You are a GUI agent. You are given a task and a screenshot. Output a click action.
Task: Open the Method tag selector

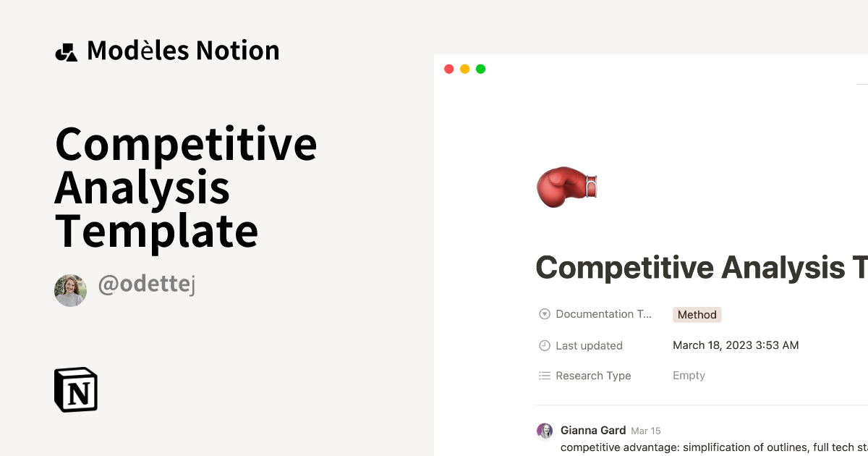(697, 314)
